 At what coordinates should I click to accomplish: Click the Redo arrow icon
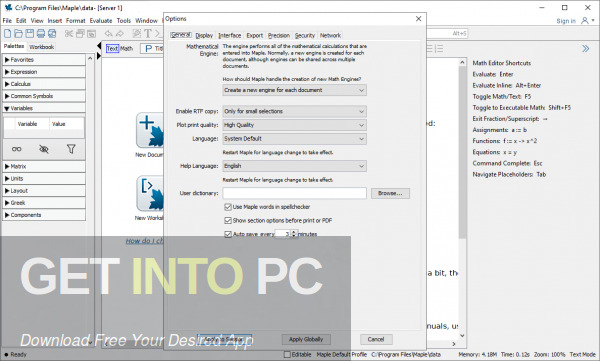click(120, 34)
